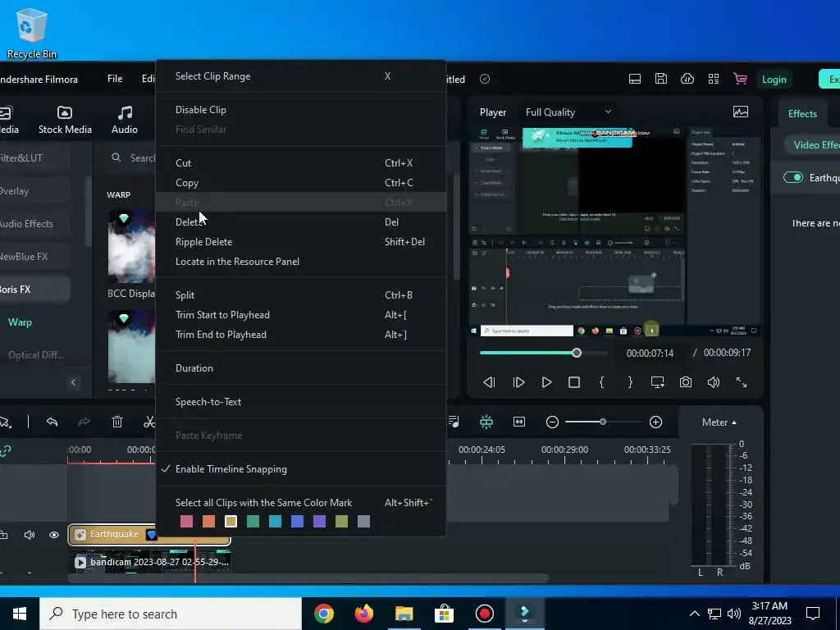Click the timeline zoom slider handle
The image size is (840, 630).
tap(603, 422)
